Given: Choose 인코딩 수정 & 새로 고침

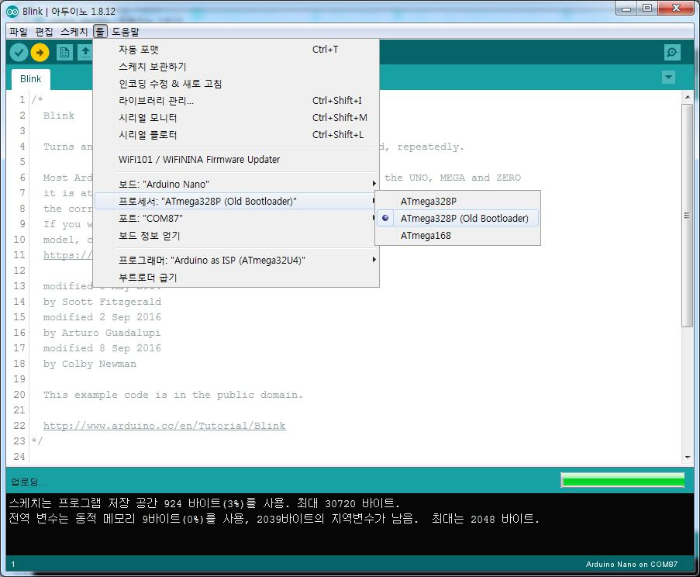Looking at the screenshot, I should (236, 84).
